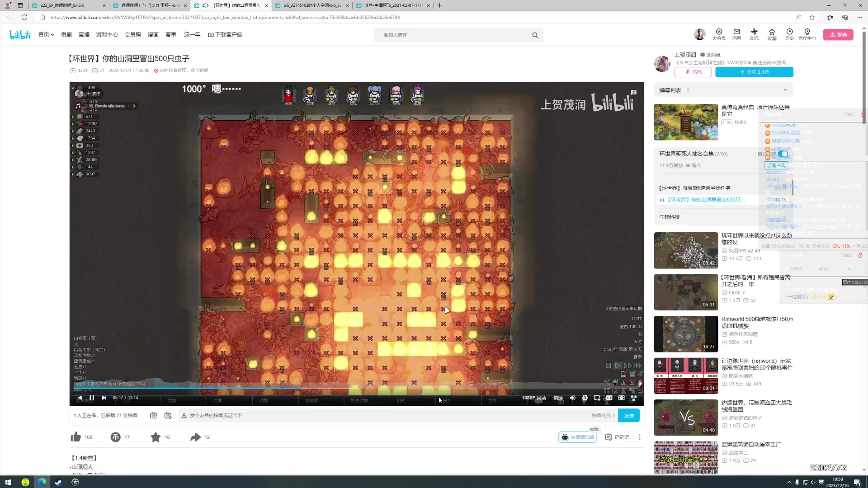The width and height of the screenshot is (868, 488).
Task: Open AI视频总结 summary button
Action: (x=577, y=437)
